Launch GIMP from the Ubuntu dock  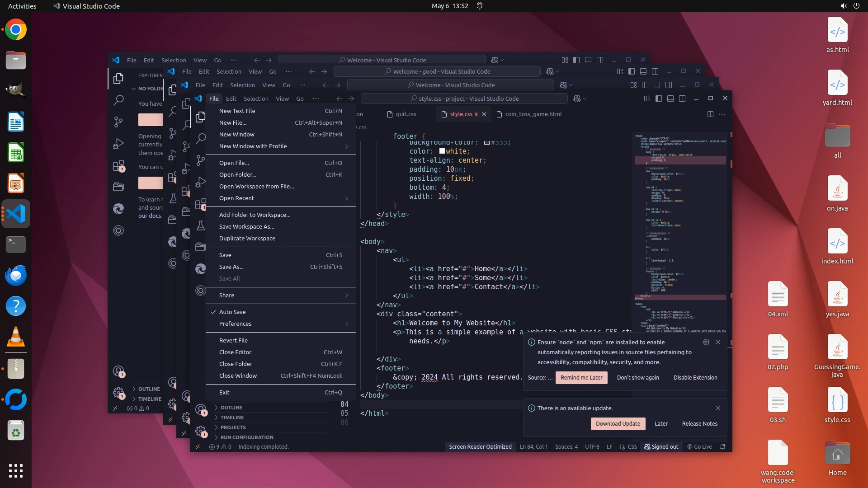(16, 90)
